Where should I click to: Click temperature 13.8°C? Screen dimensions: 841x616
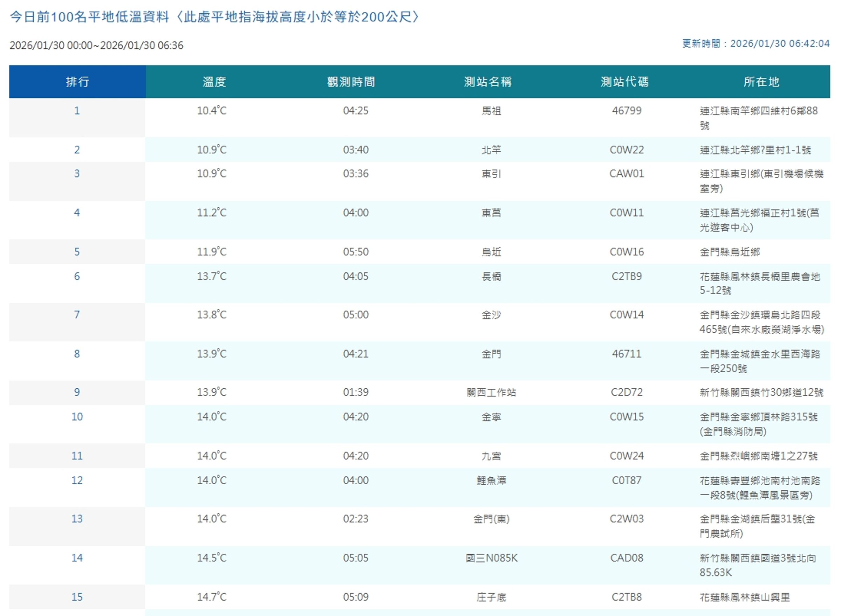[x=212, y=315]
